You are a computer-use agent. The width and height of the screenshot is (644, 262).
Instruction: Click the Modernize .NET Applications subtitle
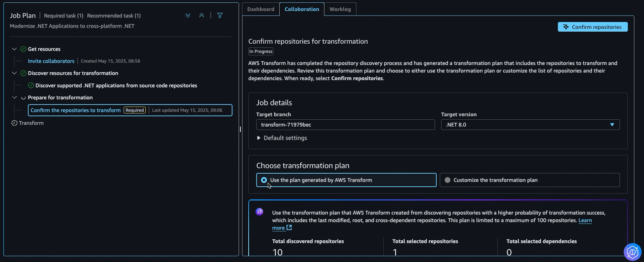pos(72,26)
